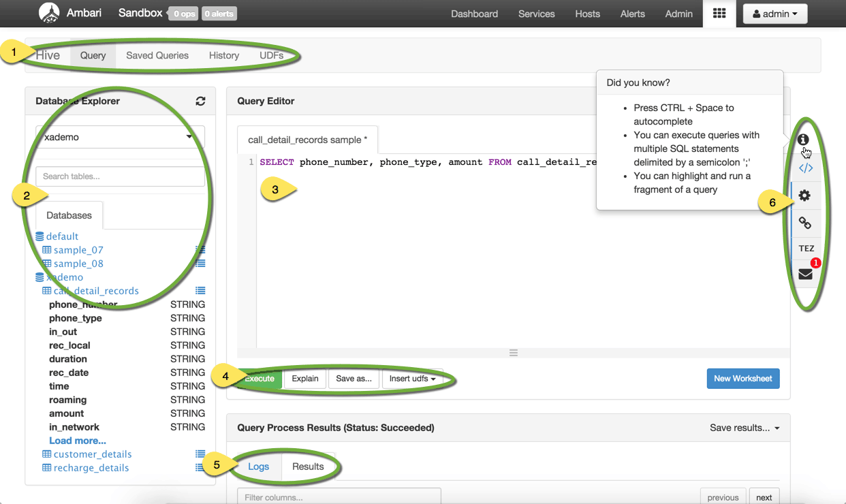Expand the sample_07 table

[78, 250]
